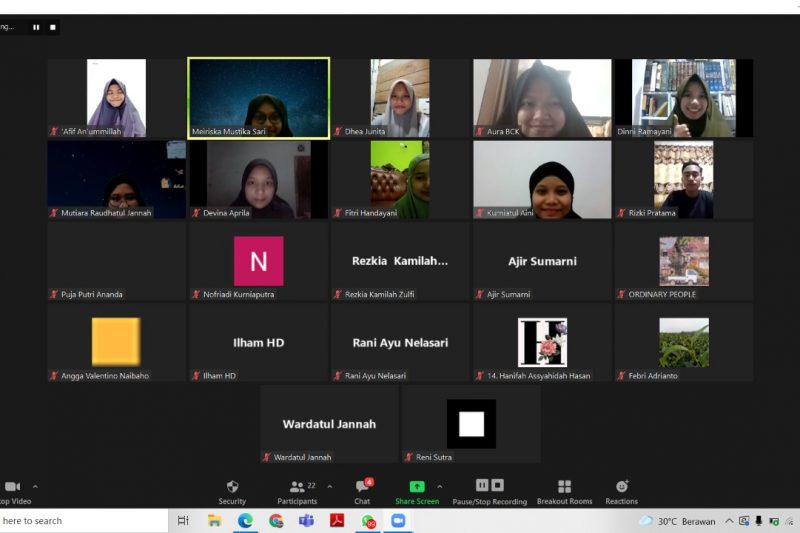The width and height of the screenshot is (800, 533).
Task: Select Kurniatul Aini's video tile
Action: [x=542, y=180]
